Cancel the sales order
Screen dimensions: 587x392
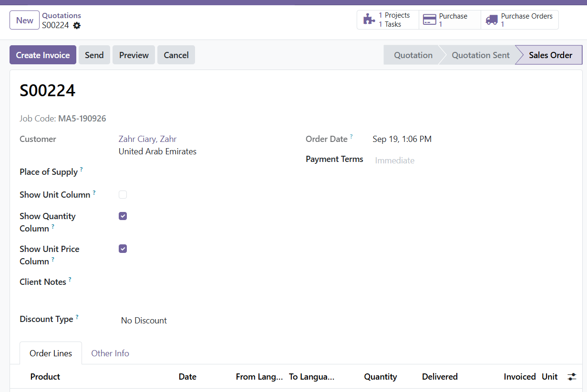176,55
